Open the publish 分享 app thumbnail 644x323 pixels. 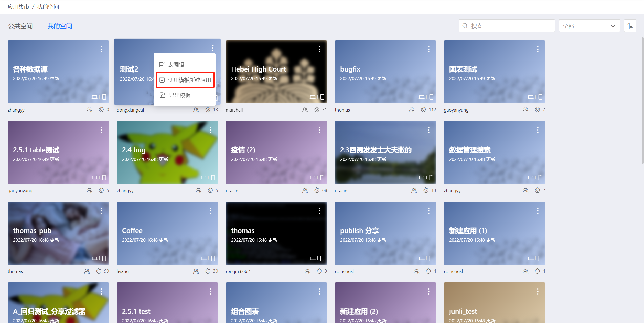(x=385, y=233)
